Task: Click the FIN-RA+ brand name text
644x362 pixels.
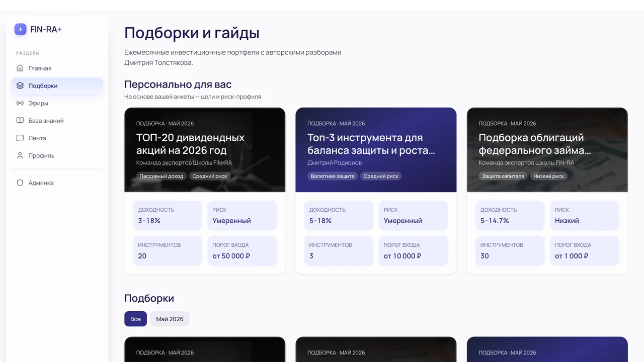Action: [x=46, y=29]
